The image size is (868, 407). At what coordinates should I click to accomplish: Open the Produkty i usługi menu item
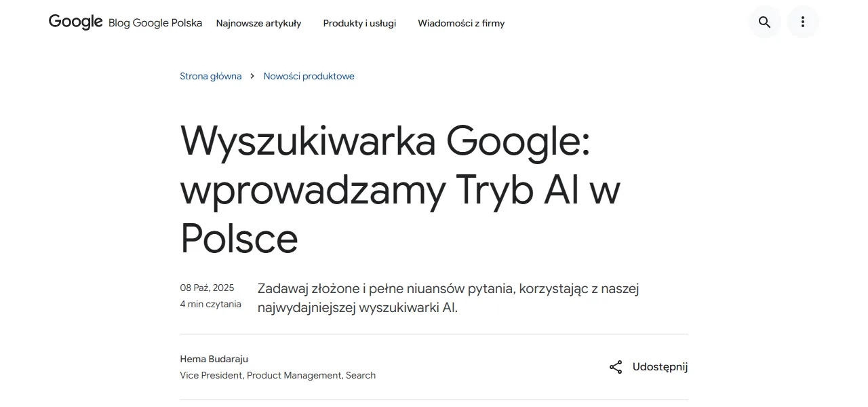359,23
